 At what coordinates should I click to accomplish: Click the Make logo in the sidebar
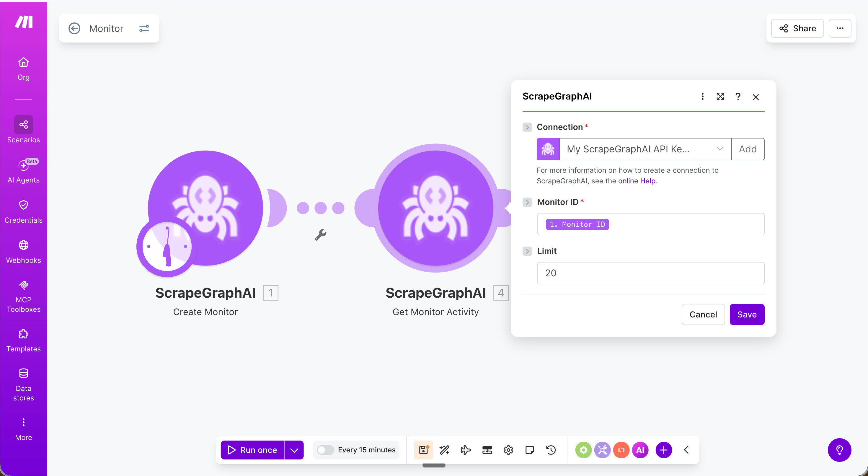tap(24, 22)
